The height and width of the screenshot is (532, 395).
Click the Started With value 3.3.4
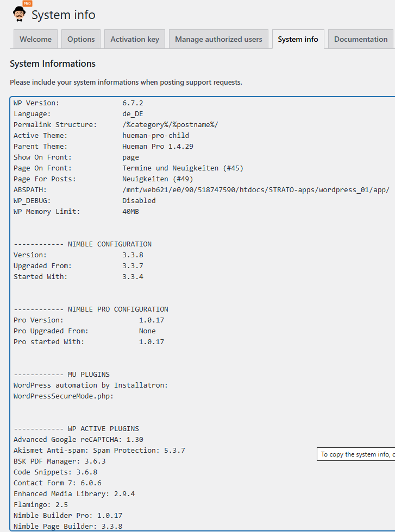pos(133,276)
